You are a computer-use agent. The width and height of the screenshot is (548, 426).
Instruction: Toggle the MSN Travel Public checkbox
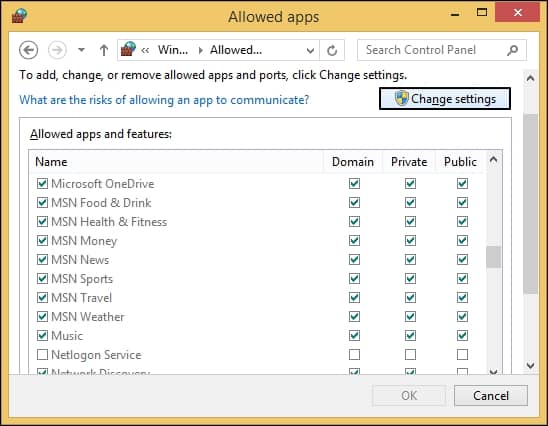coord(462,297)
